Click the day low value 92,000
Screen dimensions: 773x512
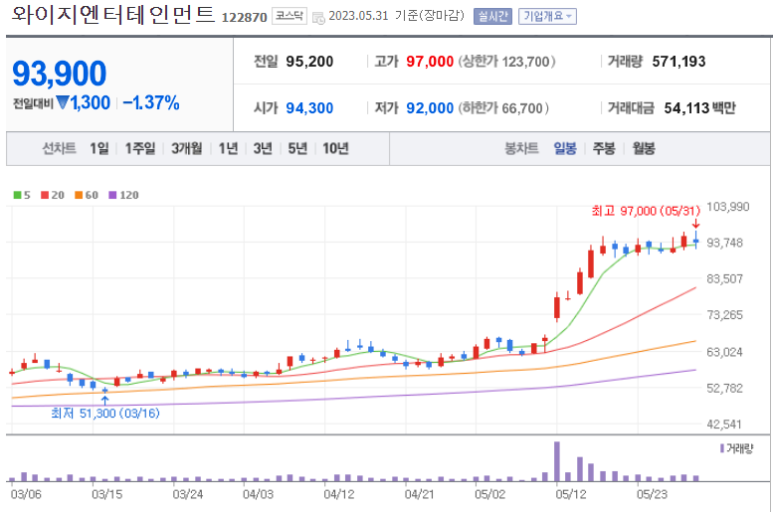click(430, 108)
